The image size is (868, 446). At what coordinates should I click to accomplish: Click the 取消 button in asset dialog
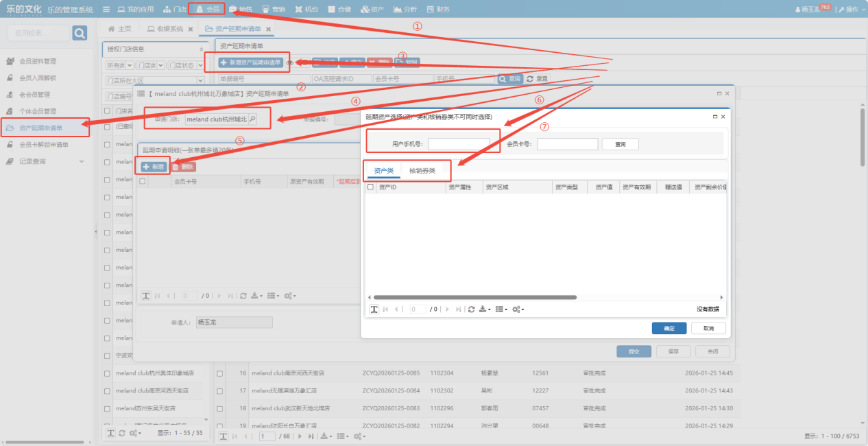tap(708, 329)
